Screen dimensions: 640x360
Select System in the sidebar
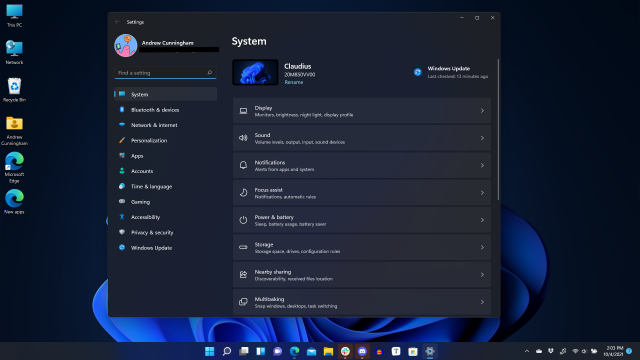pyautogui.click(x=165, y=94)
